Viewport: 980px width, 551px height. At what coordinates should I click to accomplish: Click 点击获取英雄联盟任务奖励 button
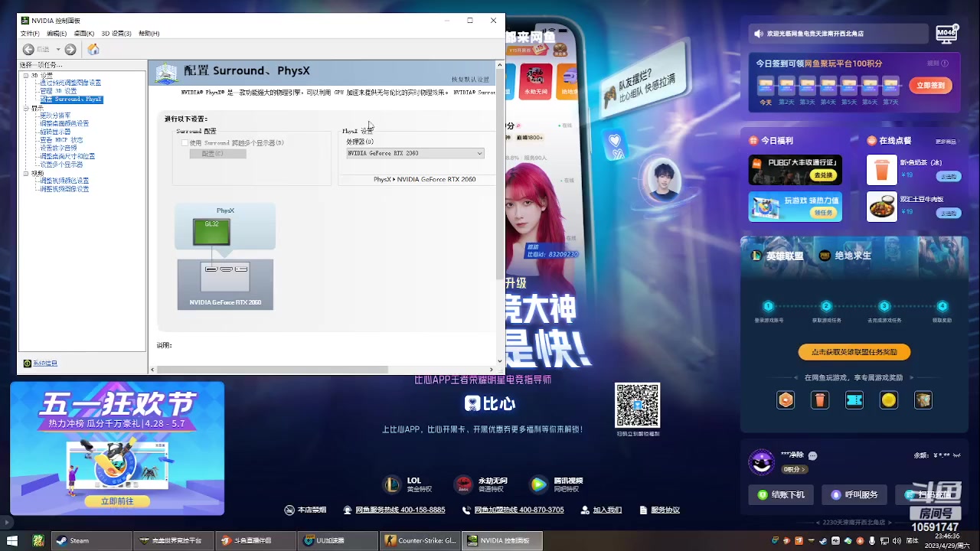point(854,352)
